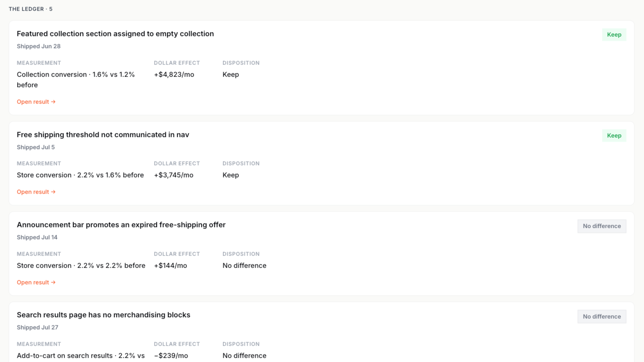Click disposition 'No difference' in Announcement bar card
Viewport: 644px width, 362px height.
244,265
